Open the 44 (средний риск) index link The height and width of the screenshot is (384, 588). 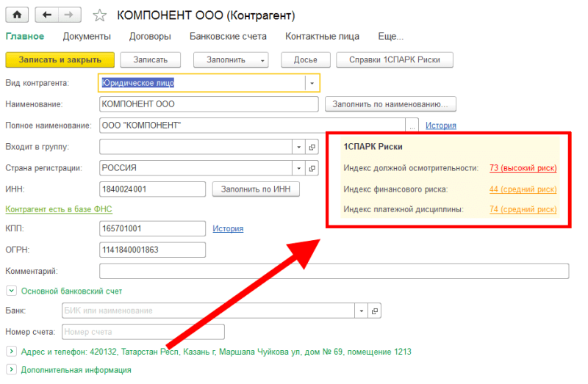[523, 189]
